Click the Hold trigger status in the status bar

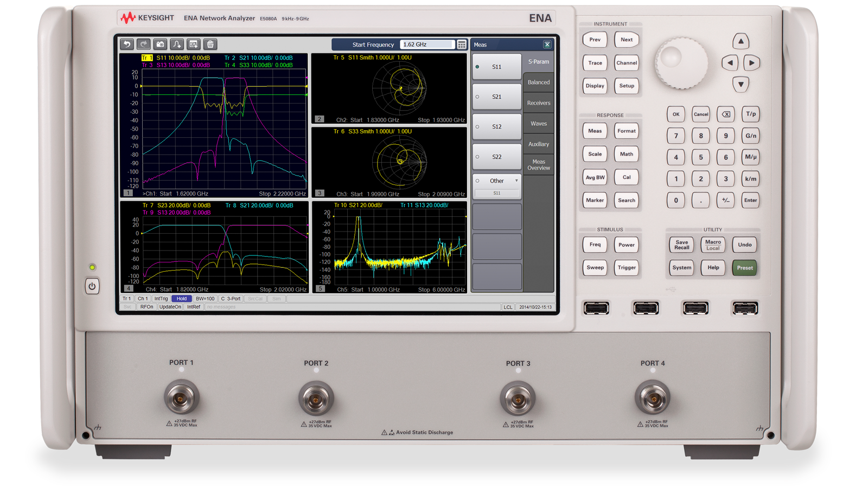(x=182, y=298)
